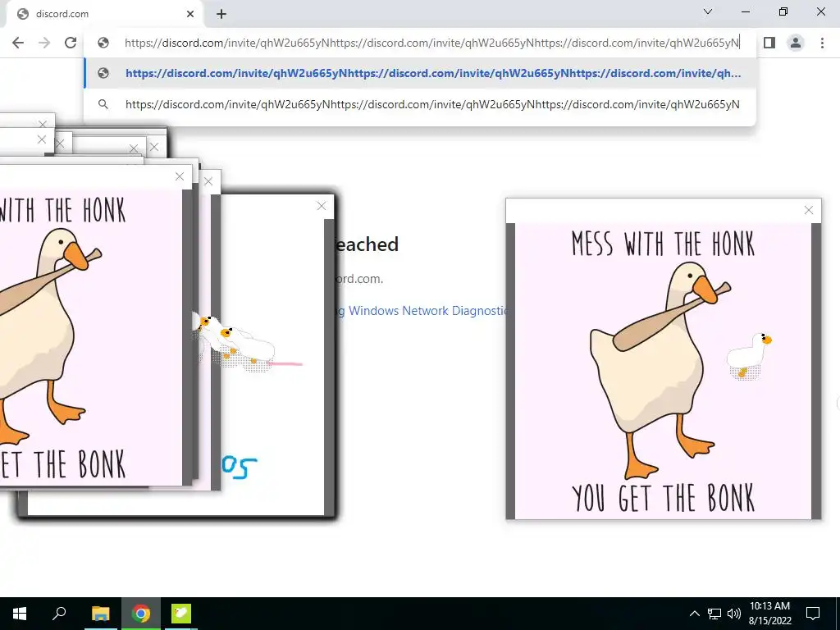Click the globe icon in the address bar
840x630 pixels.
(103, 43)
